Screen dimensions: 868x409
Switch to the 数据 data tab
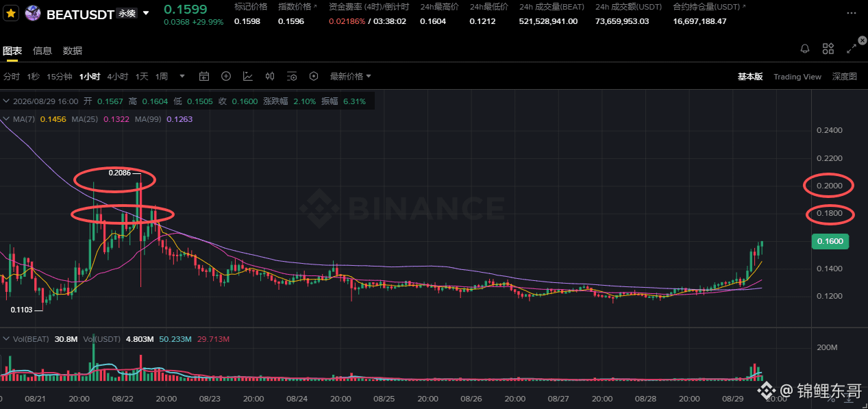(73, 50)
